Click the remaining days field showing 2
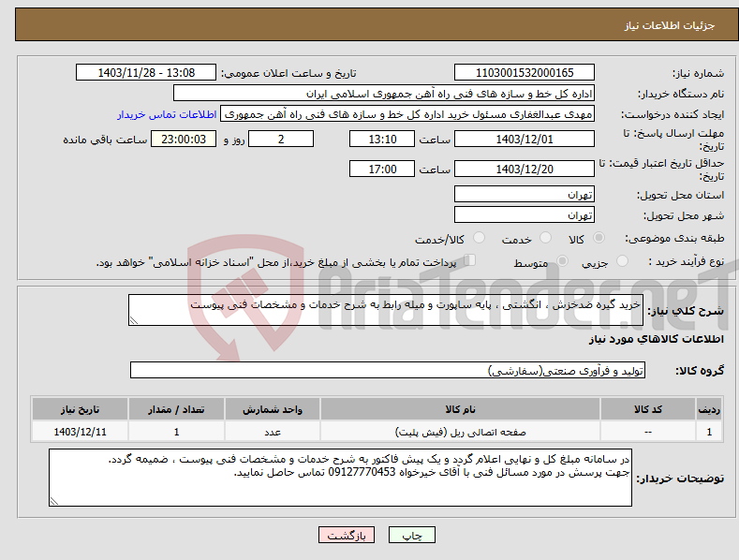 pos(281,139)
